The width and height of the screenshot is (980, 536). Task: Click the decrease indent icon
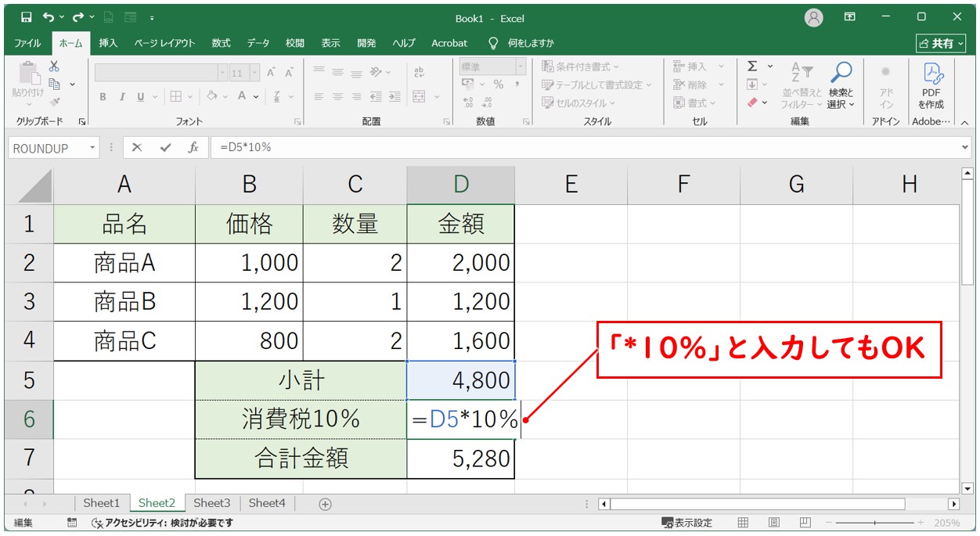tap(376, 97)
